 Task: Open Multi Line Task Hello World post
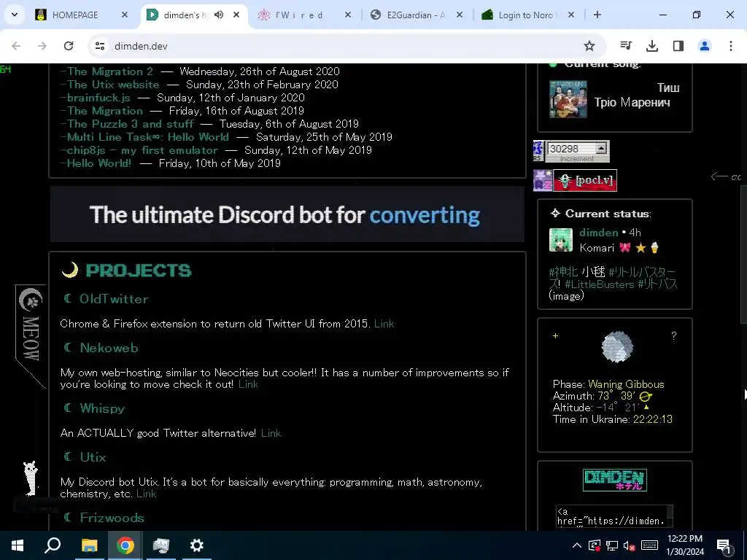148,137
